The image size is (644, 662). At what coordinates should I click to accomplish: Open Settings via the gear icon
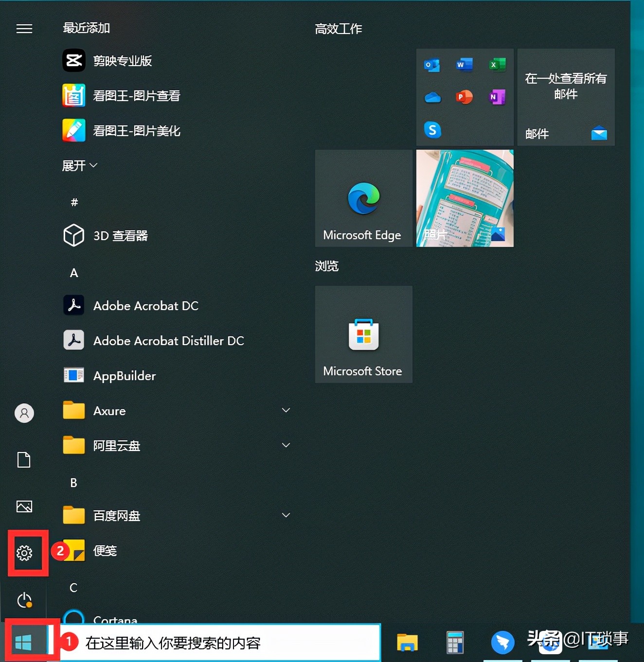24,553
